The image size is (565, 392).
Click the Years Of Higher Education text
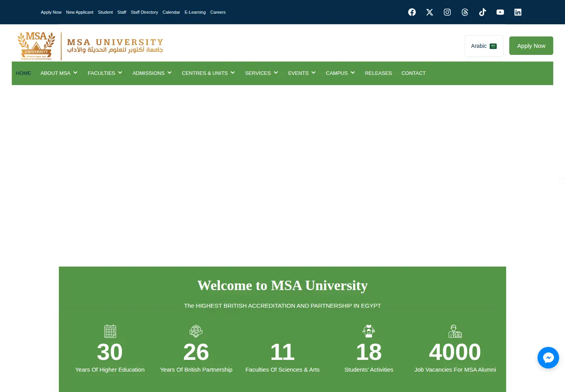(x=110, y=370)
